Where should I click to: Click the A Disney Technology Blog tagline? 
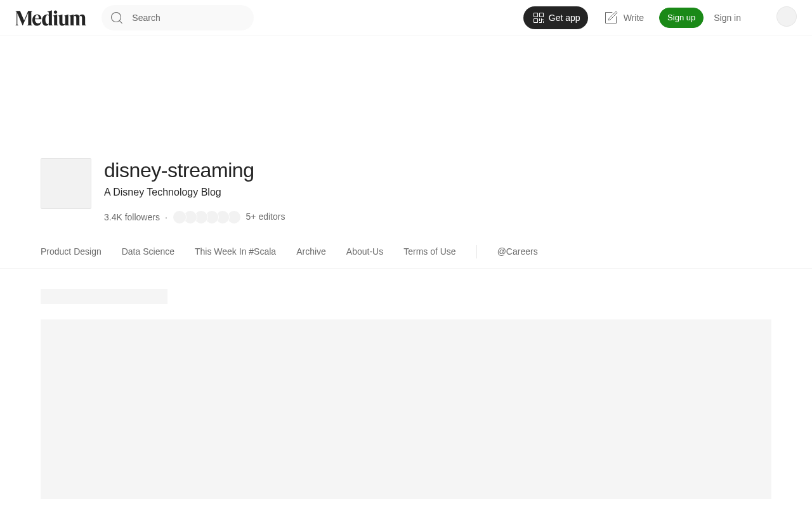pyautogui.click(x=162, y=192)
